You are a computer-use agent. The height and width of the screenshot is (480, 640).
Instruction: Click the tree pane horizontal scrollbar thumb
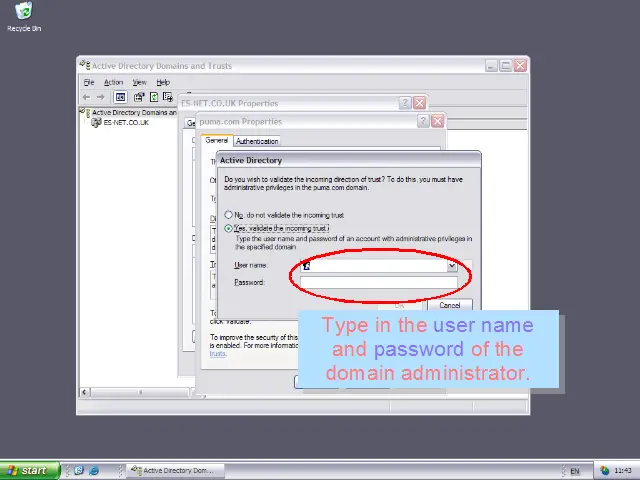[140, 392]
